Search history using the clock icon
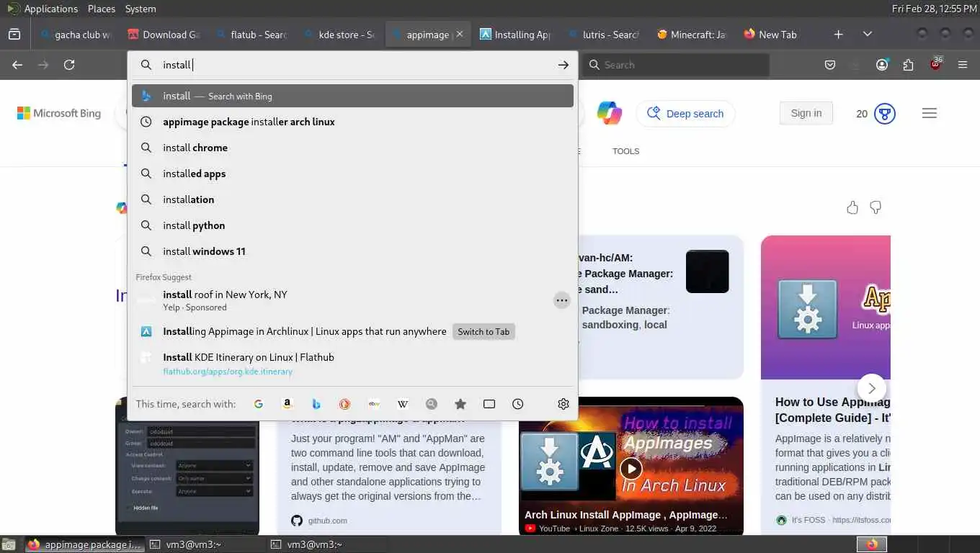This screenshot has width=980, height=553. (518, 404)
